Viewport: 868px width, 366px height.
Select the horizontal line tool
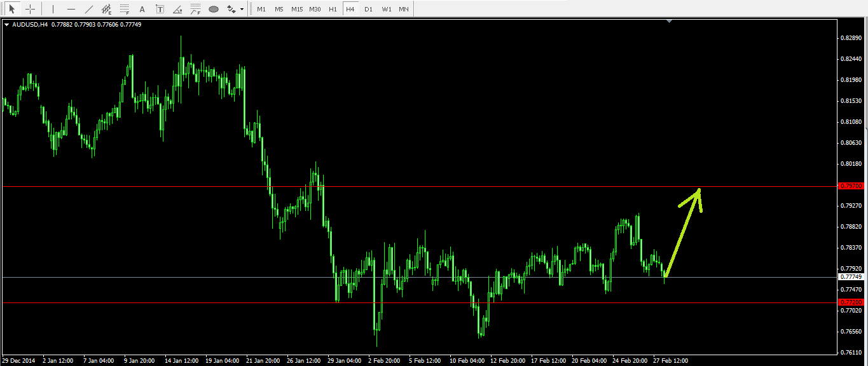point(71,9)
